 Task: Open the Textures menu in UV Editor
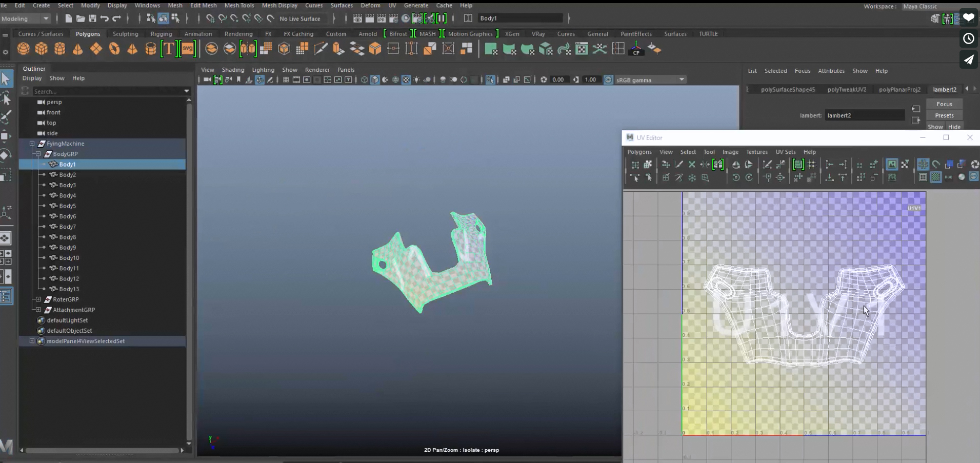click(x=756, y=152)
